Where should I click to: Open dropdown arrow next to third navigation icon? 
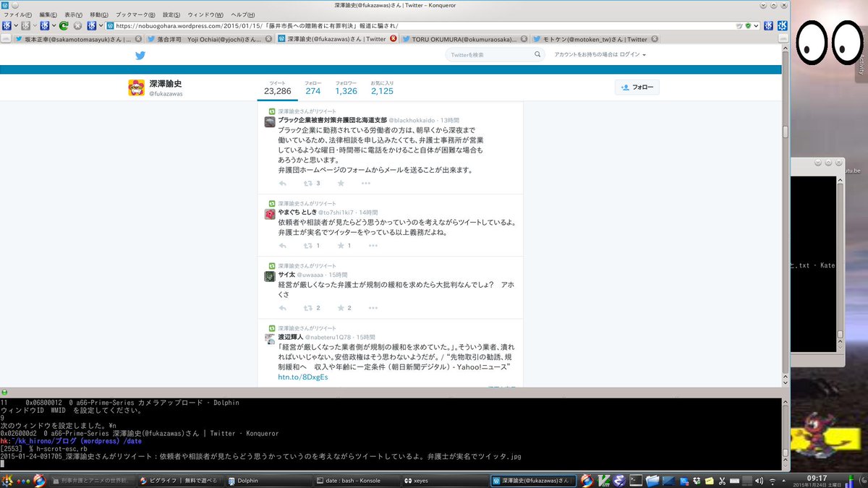[54, 25]
